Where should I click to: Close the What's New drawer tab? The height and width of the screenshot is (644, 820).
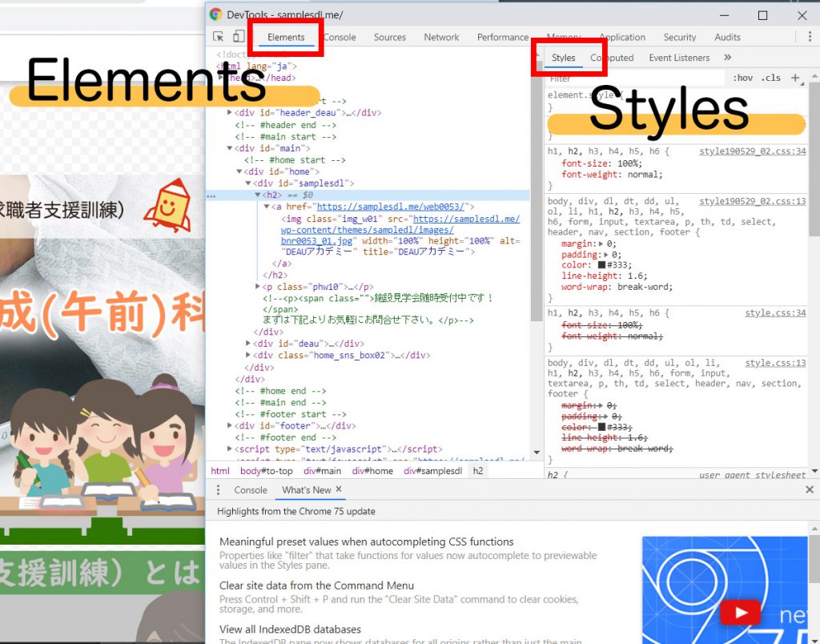339,489
